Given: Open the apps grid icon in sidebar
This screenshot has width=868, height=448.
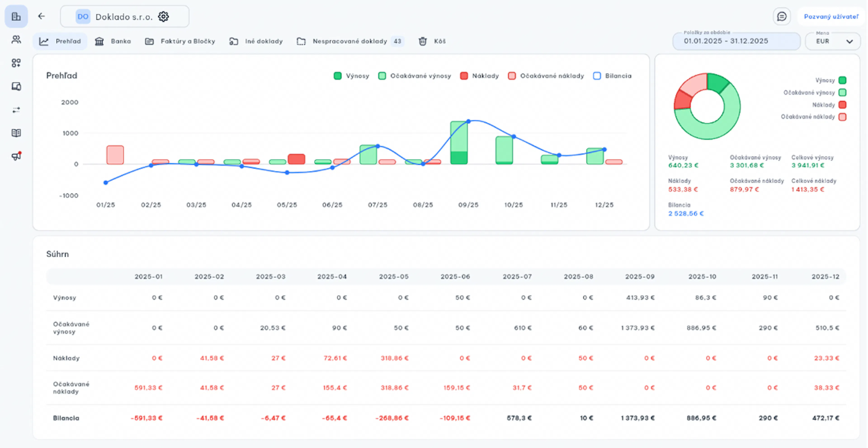Looking at the screenshot, I should [x=16, y=63].
